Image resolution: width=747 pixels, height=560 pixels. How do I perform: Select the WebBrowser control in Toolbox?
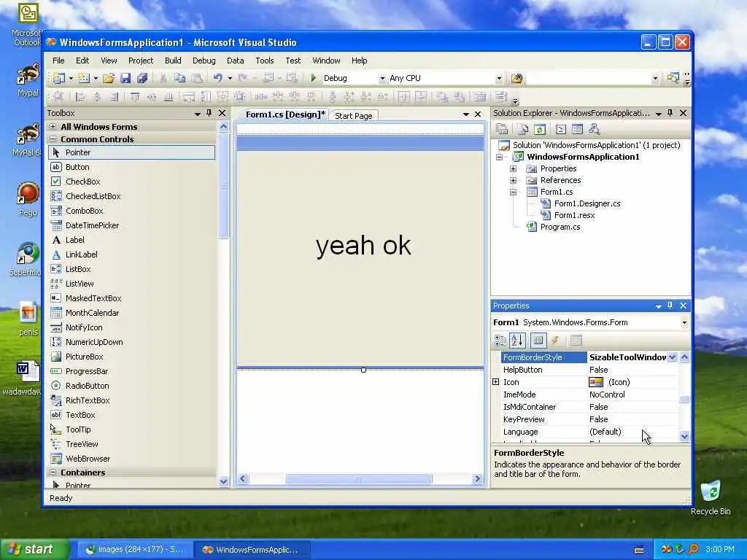pyautogui.click(x=131, y=459)
